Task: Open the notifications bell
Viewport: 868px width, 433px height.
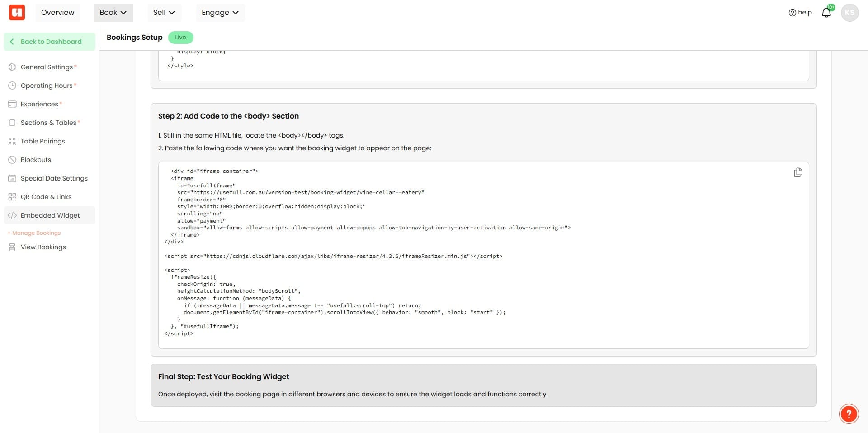Action: coord(826,13)
